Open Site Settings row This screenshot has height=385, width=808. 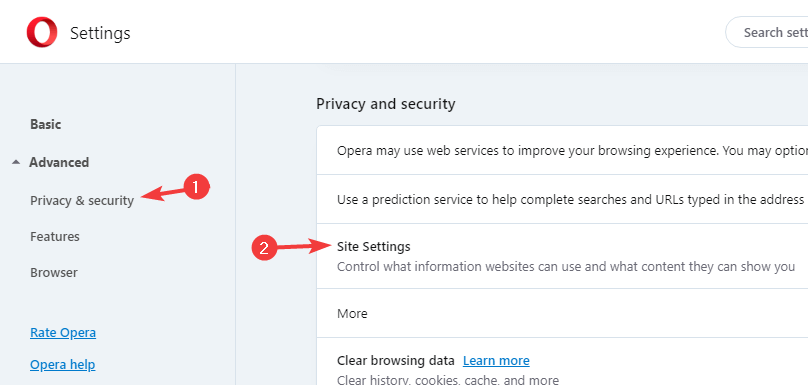point(562,256)
